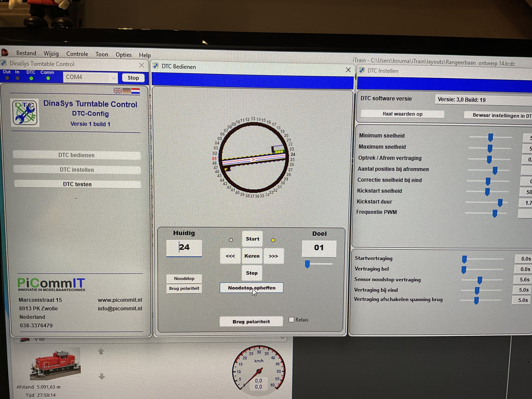Click the up arrow beside the locomotive
Viewport: 532px width, 399px height.
click(x=101, y=351)
